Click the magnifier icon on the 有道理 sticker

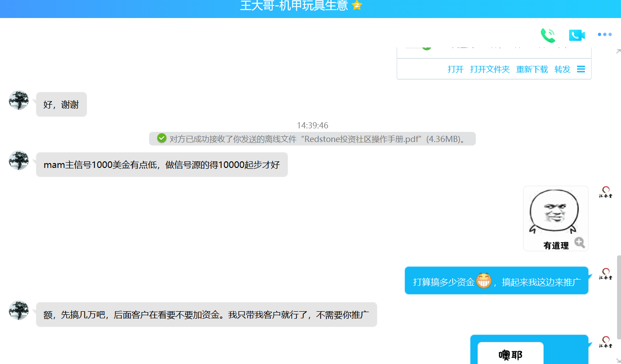[x=580, y=242]
